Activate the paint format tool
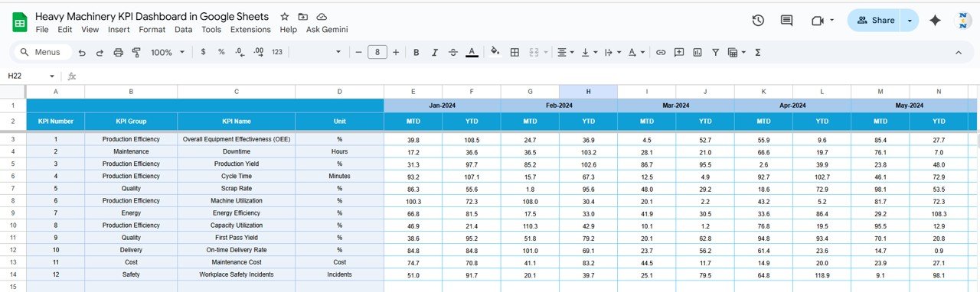 (x=136, y=52)
